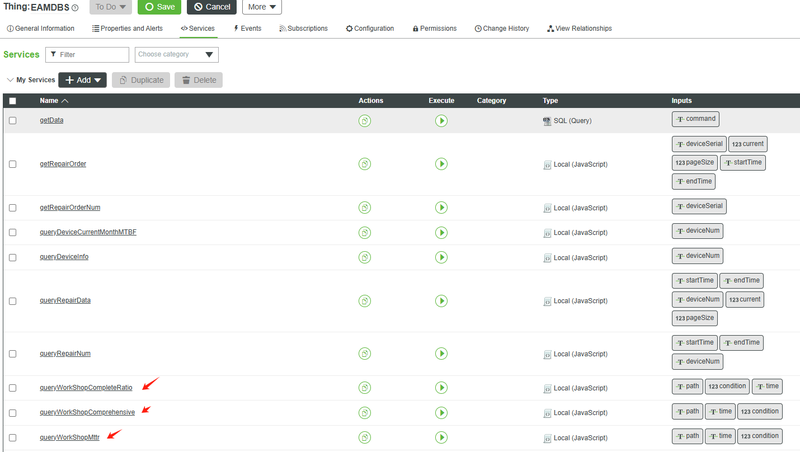Screen dimensions: 800x452
Task: Click the Delete button
Action: (x=198, y=80)
